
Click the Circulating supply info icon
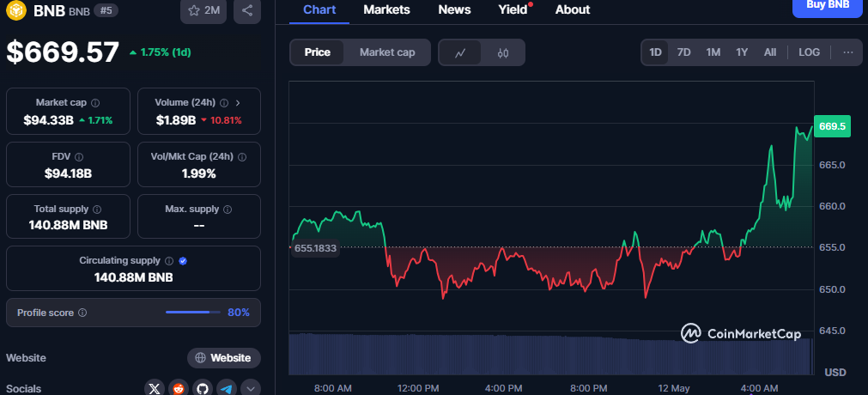tap(169, 261)
